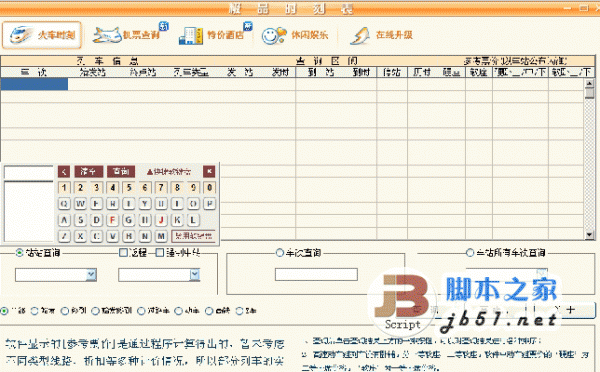Run search with the 查询 keyboard button
Image resolution: width=600 pixels, height=372 pixels.
click(x=121, y=171)
